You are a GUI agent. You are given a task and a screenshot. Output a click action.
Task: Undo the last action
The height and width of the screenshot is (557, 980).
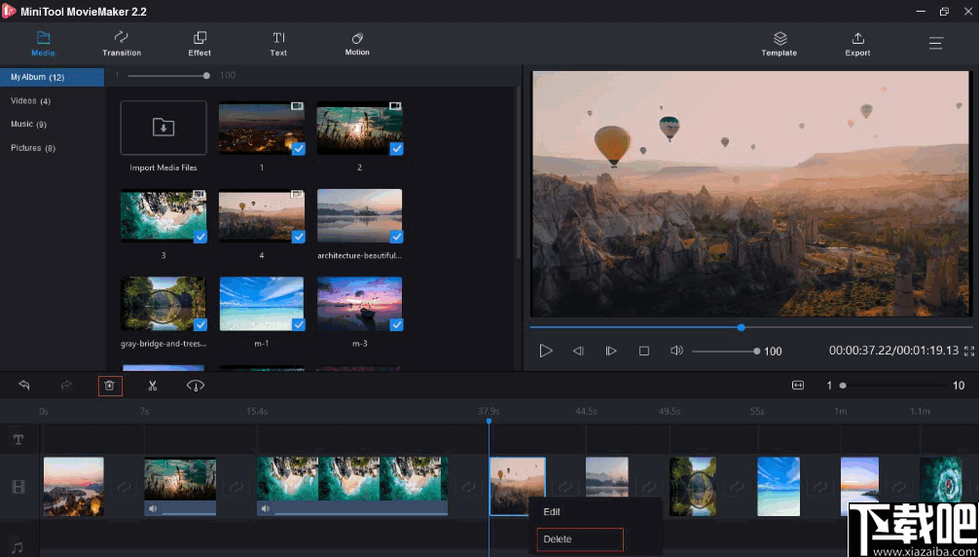(24, 385)
